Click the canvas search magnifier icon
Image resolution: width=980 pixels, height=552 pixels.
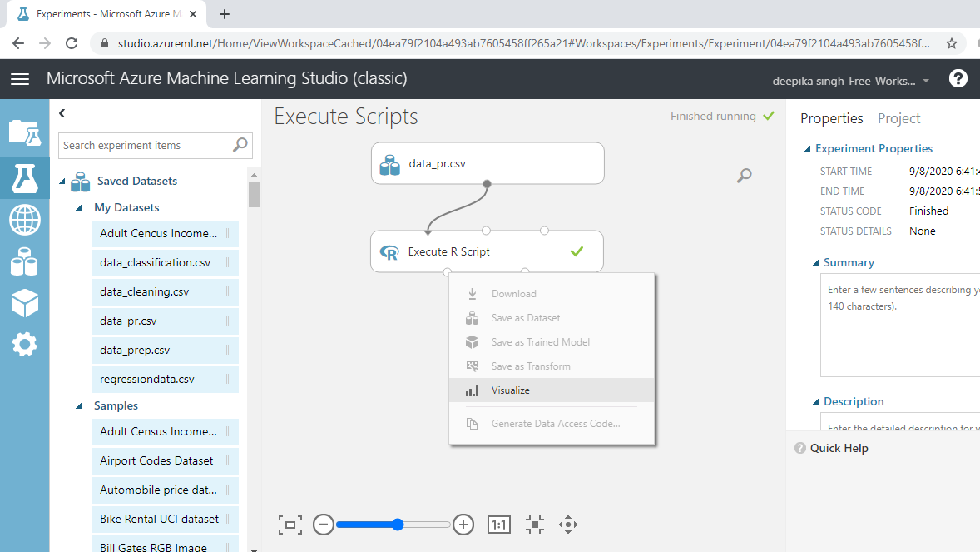[744, 175]
